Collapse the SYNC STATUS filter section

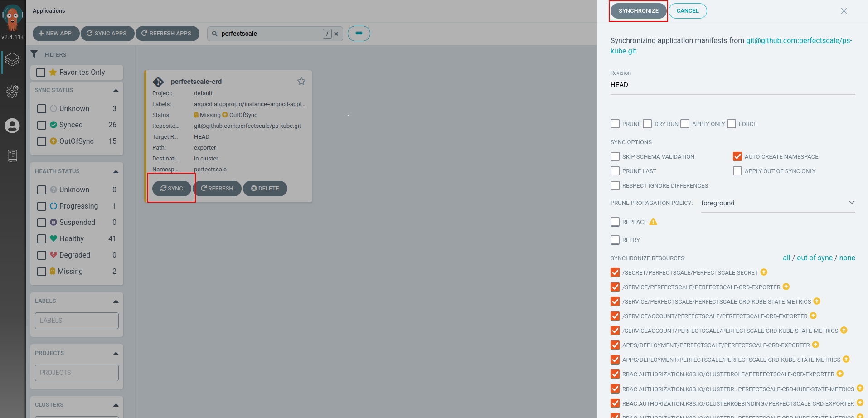point(115,90)
